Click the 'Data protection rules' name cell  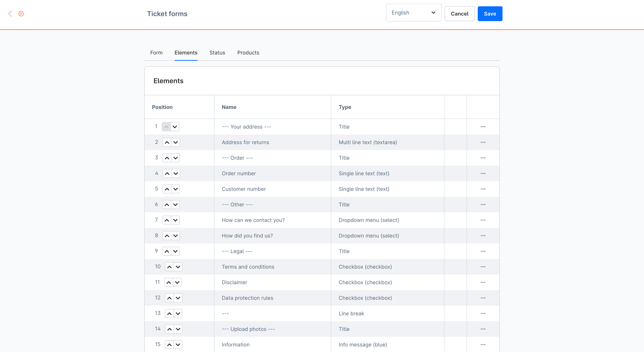273,298
